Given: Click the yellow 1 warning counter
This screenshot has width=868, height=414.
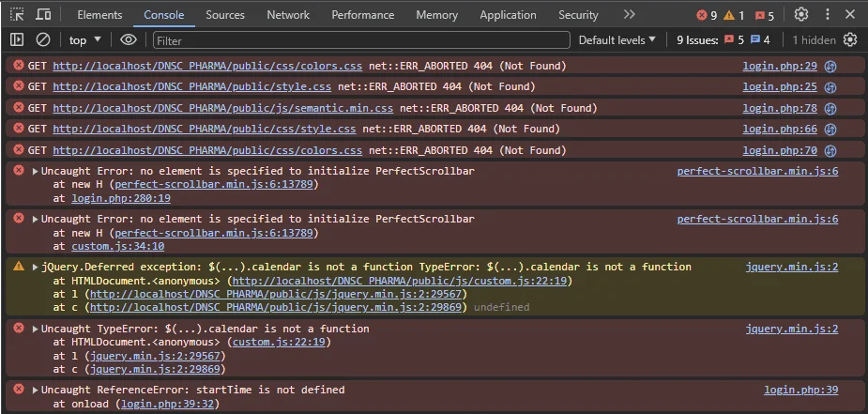Looking at the screenshot, I should point(734,16).
